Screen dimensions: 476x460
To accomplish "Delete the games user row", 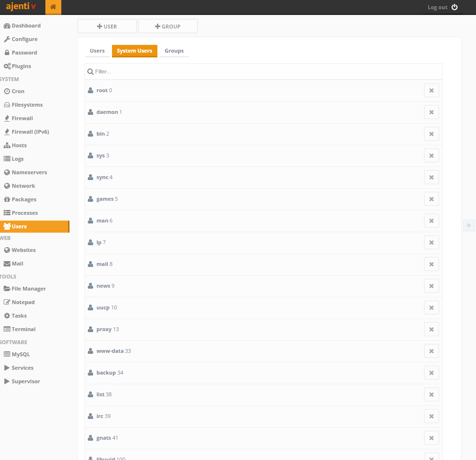I will [431, 199].
